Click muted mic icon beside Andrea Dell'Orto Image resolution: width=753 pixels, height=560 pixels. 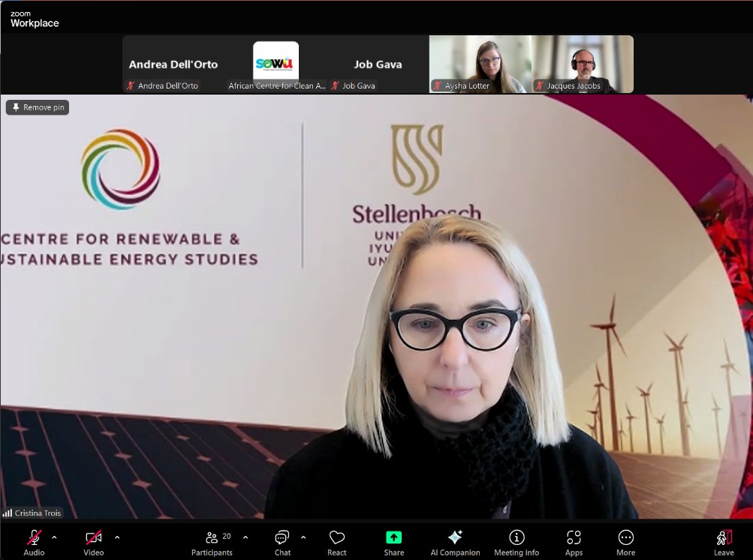click(130, 86)
